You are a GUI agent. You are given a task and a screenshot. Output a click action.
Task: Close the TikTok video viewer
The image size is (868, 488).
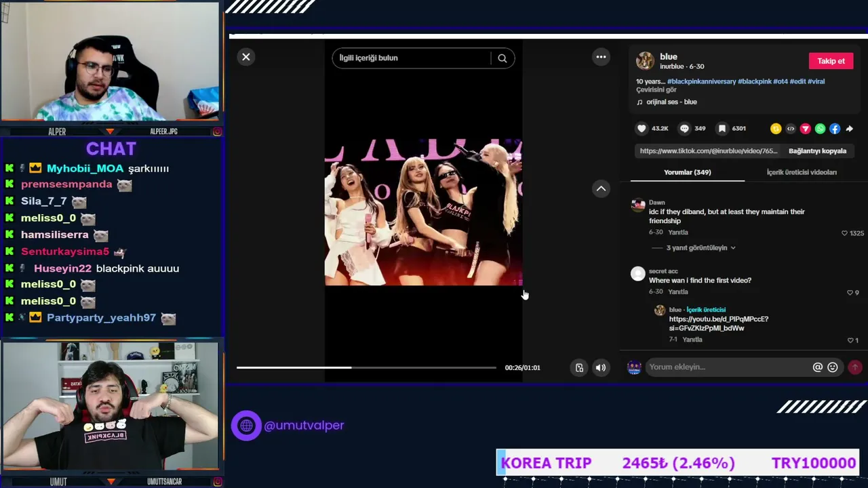(246, 57)
